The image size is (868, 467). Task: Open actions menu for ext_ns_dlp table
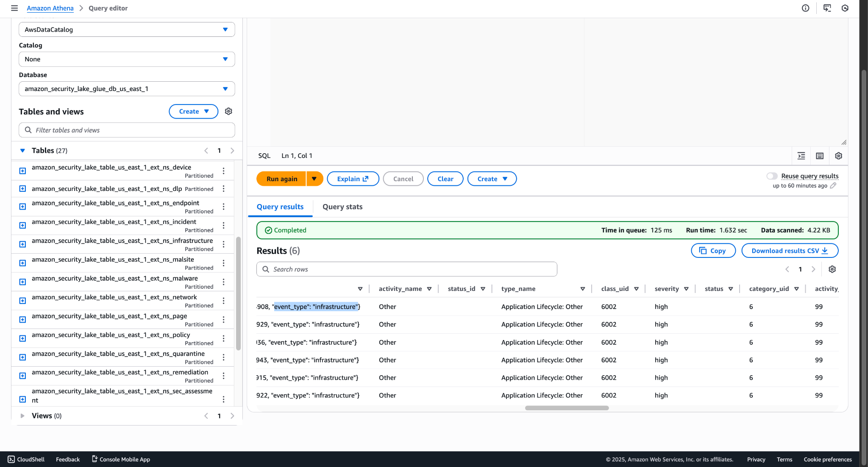(223, 188)
